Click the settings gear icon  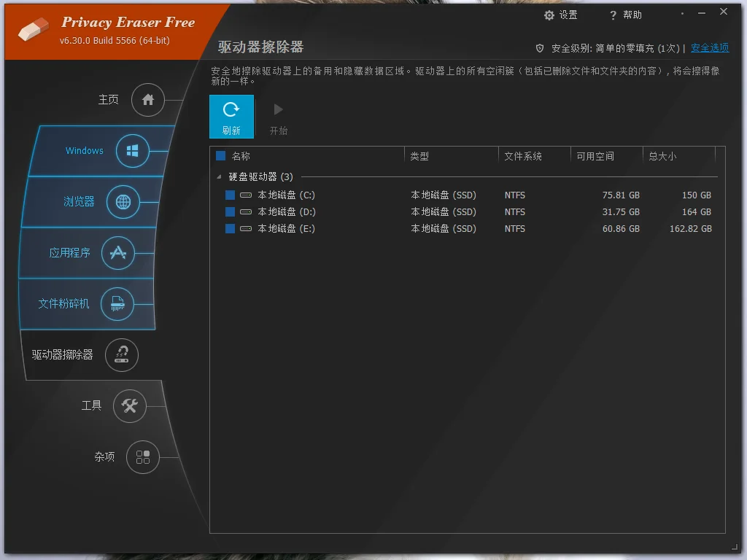click(549, 15)
